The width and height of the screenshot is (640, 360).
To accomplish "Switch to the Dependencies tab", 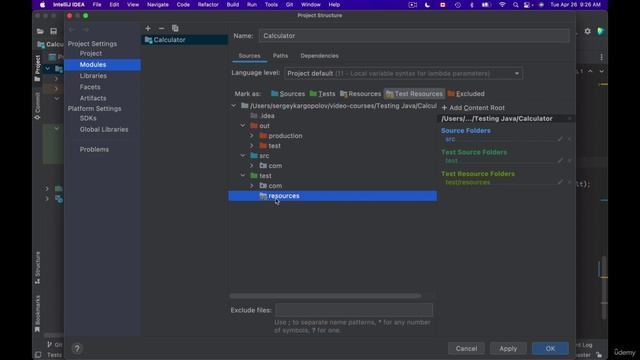I will pos(319,56).
